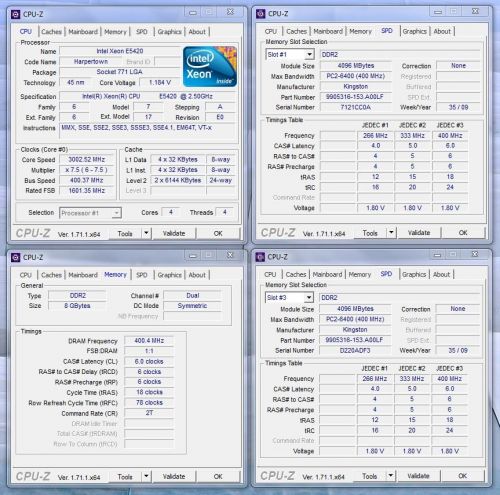This screenshot has width=500, height=495.
Task: Open Memory tab in the Xeon E5420 window
Action: click(115, 32)
